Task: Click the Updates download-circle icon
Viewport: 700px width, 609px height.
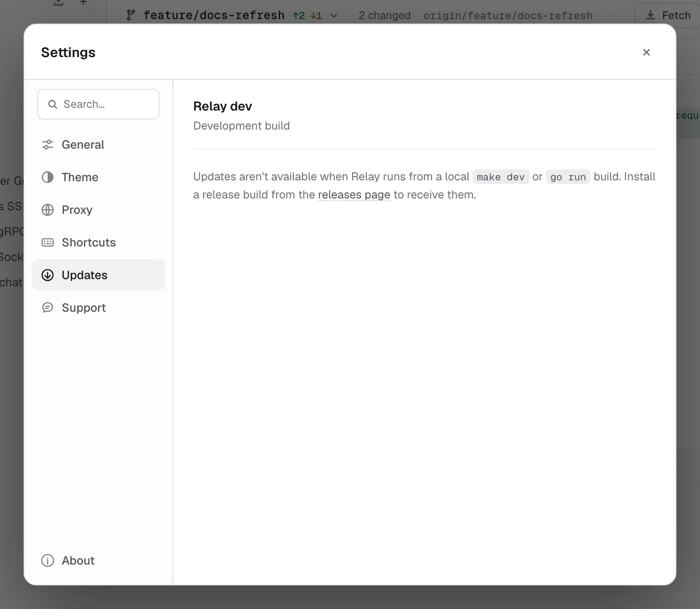Action: (48, 275)
